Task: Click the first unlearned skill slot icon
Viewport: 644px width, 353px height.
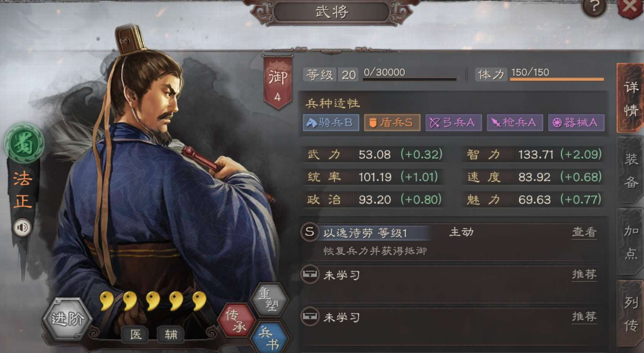Action: pyautogui.click(x=309, y=275)
